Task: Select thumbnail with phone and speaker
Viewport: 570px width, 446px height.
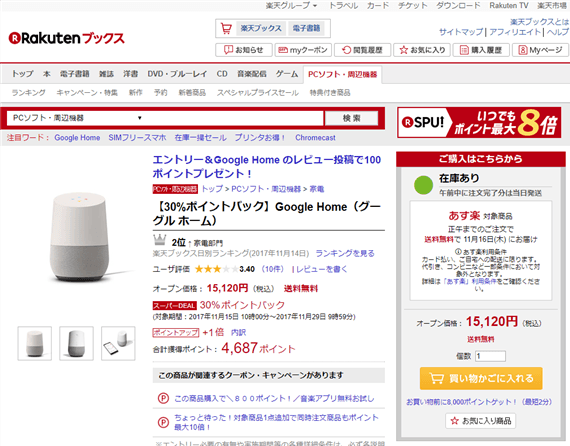Action: [118, 343]
